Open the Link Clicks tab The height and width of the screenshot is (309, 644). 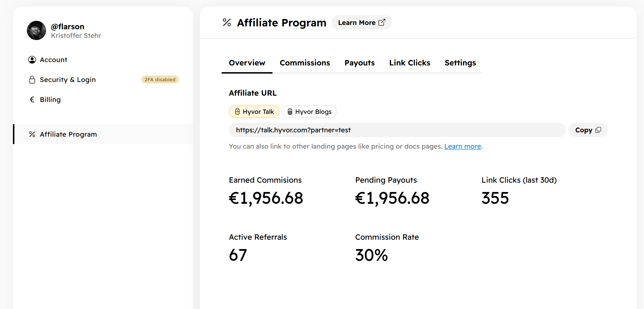pyautogui.click(x=409, y=63)
